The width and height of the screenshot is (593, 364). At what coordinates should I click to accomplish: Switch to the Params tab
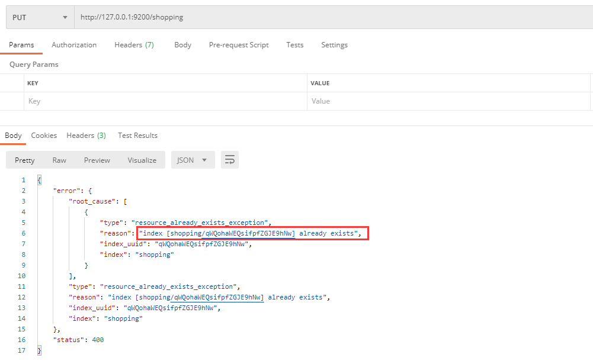coord(21,45)
